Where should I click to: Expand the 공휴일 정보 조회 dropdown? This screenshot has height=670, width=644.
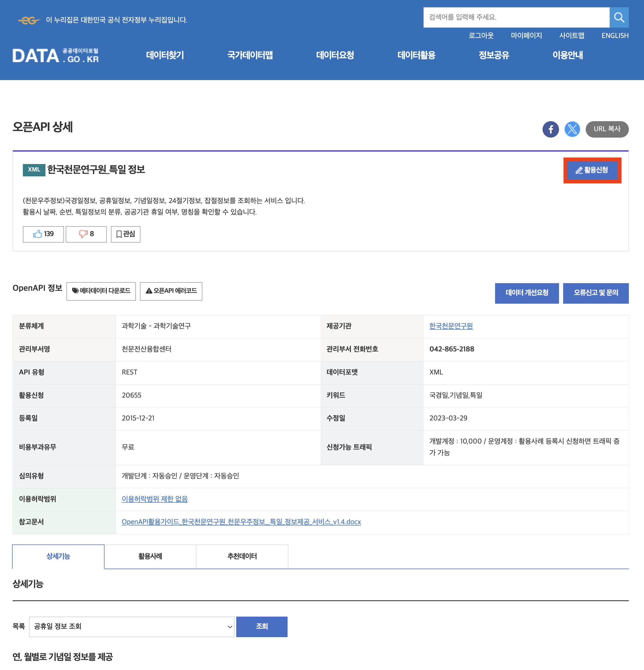[131, 627]
